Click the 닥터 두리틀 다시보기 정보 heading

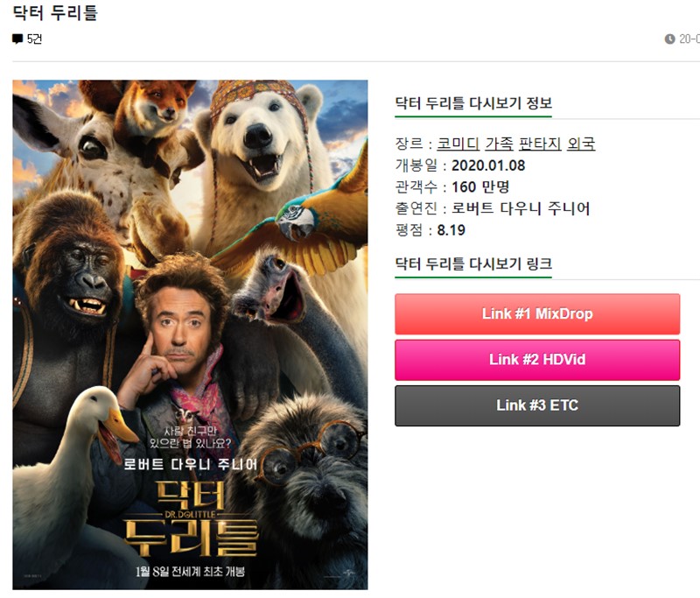[473, 103]
